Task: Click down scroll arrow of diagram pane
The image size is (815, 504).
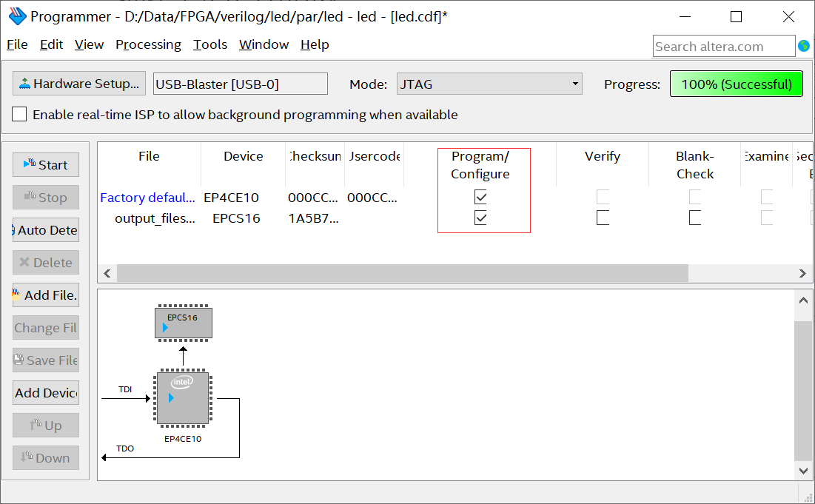Action: pyautogui.click(x=803, y=471)
